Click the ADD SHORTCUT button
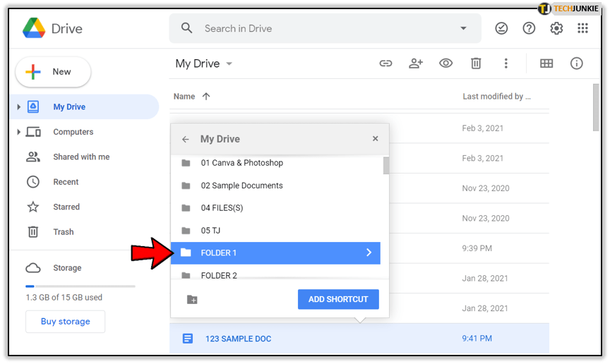 pyautogui.click(x=338, y=299)
